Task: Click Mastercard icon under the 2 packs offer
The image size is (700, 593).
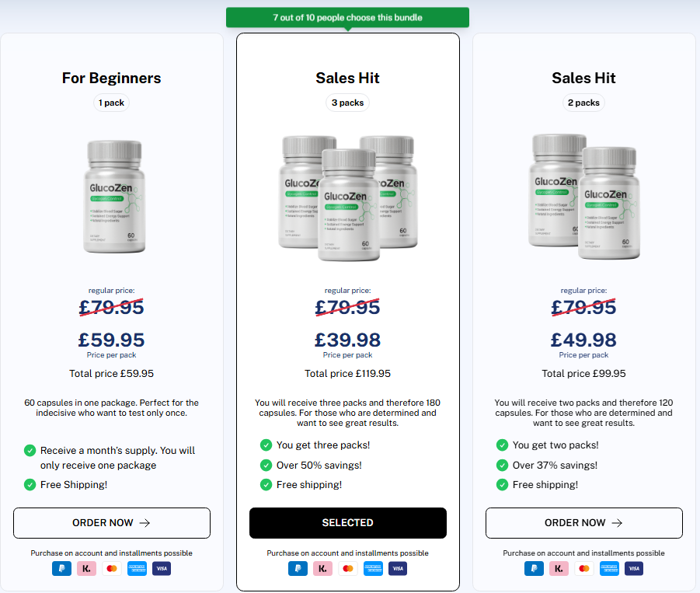Action: click(x=584, y=568)
